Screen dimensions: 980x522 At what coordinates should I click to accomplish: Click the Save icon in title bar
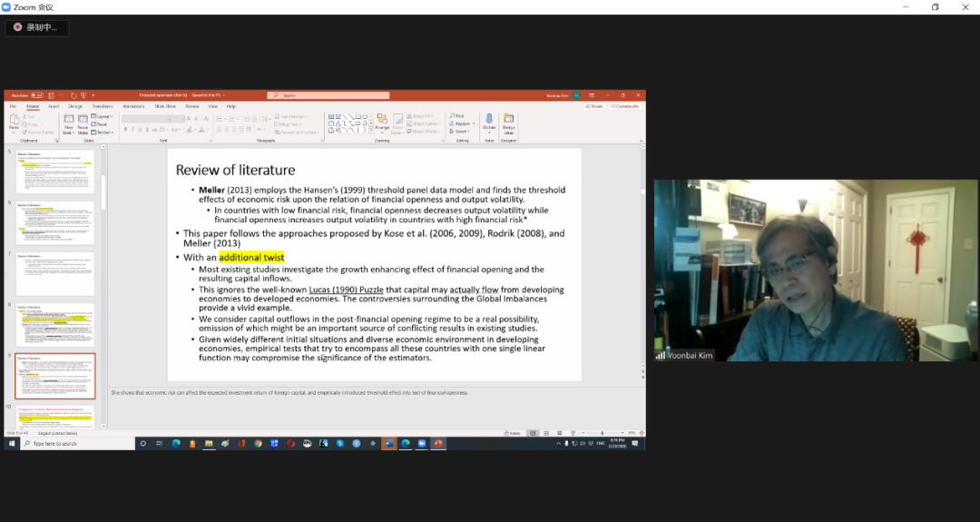[52, 95]
